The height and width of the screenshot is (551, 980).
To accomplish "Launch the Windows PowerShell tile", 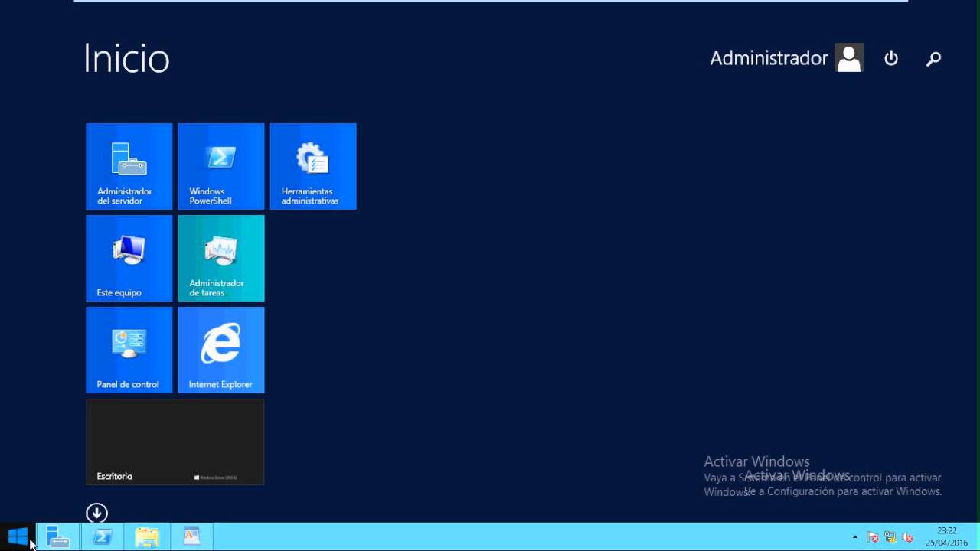I will (x=221, y=166).
